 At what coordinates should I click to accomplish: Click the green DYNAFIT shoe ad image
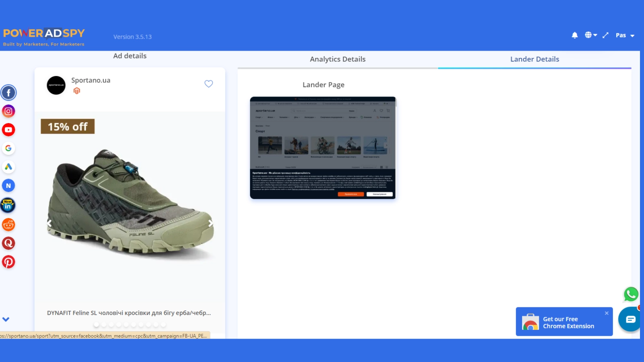(130, 205)
